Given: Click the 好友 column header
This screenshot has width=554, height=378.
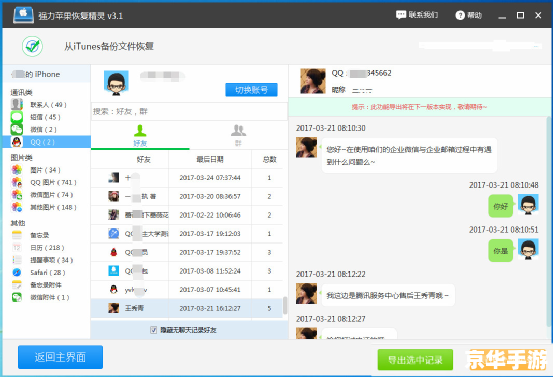Looking at the screenshot, I should pyautogui.click(x=143, y=159).
